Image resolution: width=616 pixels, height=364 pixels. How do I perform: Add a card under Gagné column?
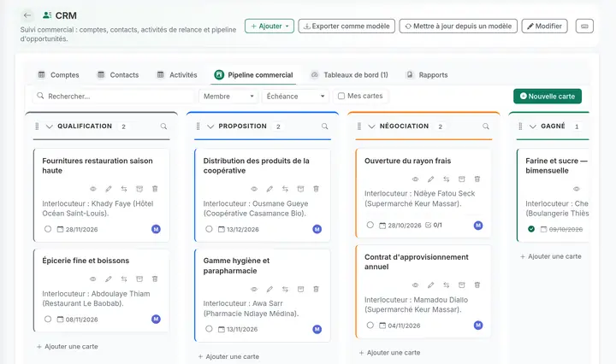pos(550,256)
